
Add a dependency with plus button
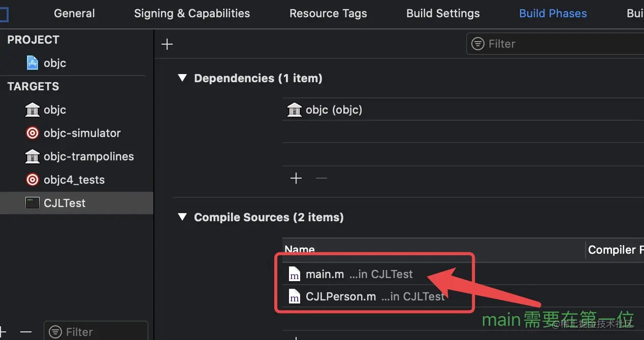(x=296, y=178)
